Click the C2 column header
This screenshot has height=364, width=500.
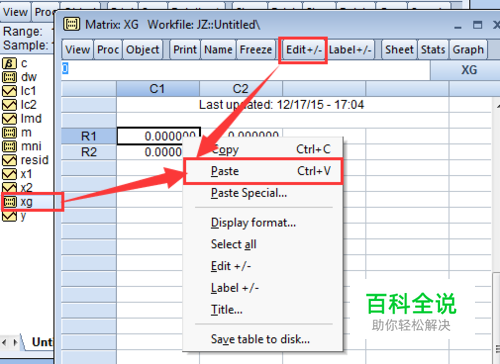pos(241,89)
